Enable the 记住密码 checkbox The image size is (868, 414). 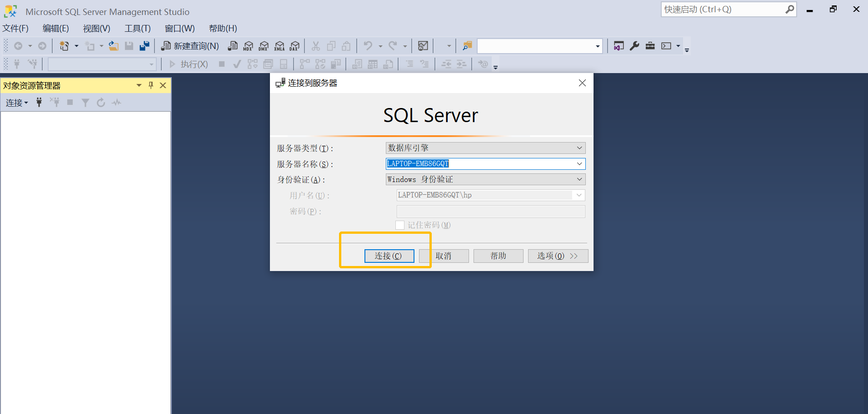[400, 225]
